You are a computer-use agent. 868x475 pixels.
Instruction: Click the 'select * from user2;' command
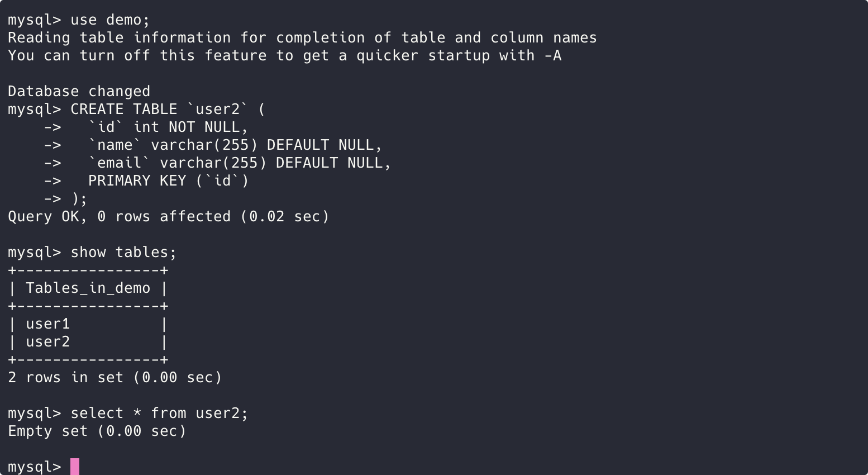pos(159,414)
